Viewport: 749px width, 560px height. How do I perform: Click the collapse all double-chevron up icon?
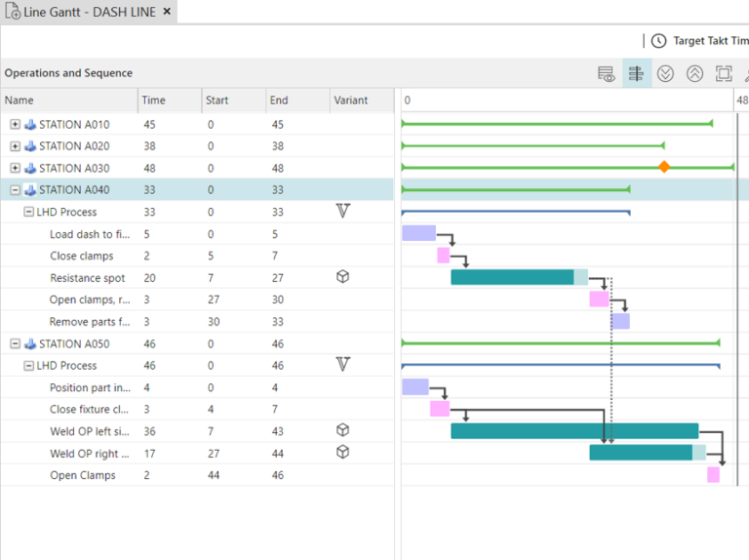[x=694, y=74]
